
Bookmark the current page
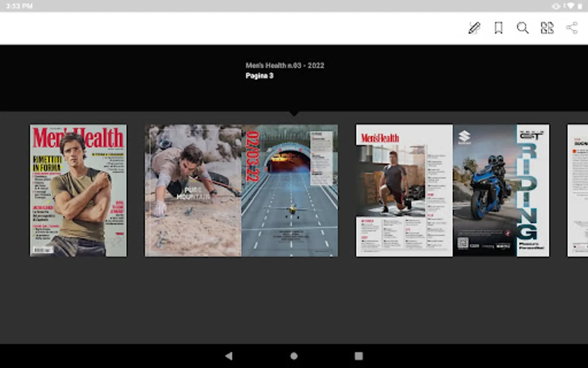[498, 28]
